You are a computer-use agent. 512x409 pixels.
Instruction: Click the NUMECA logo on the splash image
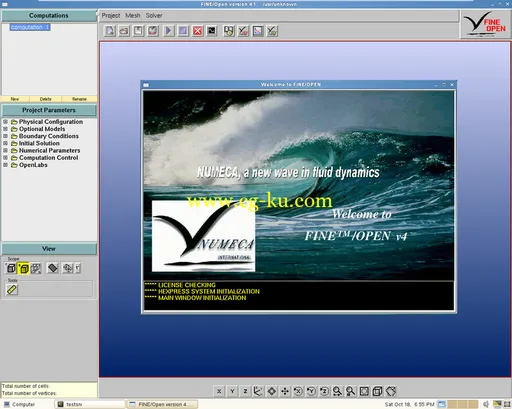(203, 236)
